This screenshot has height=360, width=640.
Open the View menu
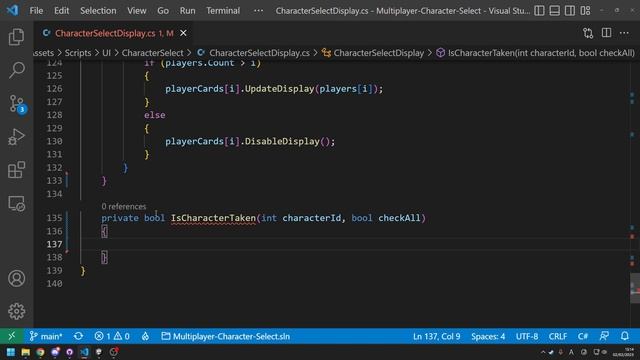(136, 11)
